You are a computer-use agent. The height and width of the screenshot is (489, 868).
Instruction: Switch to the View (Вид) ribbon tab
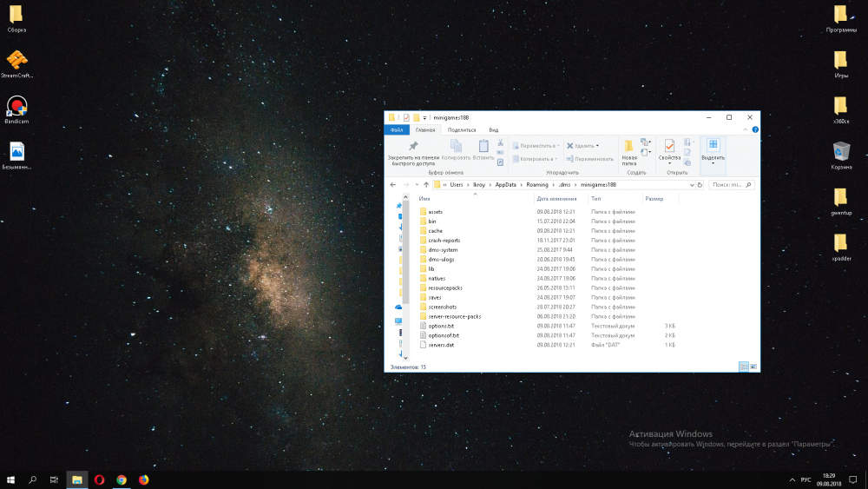(x=493, y=129)
